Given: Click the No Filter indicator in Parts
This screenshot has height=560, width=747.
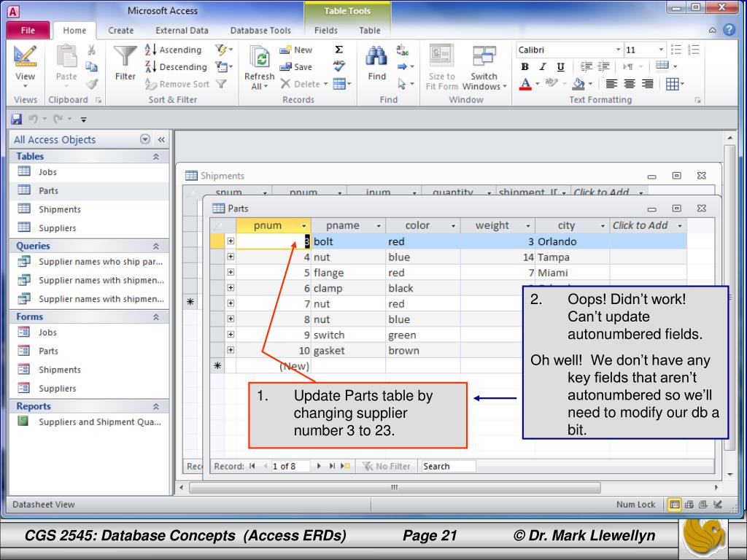Looking at the screenshot, I should point(387,466).
